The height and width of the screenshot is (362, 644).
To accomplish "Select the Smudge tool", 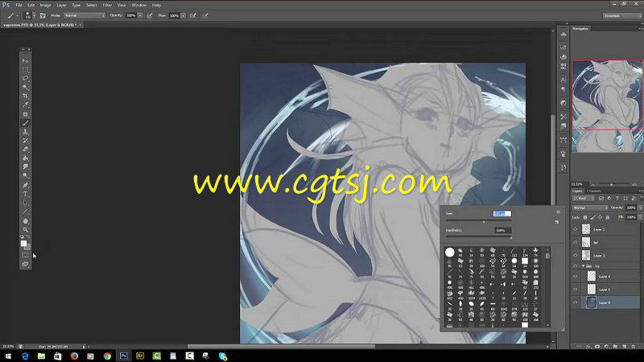I will [x=25, y=167].
